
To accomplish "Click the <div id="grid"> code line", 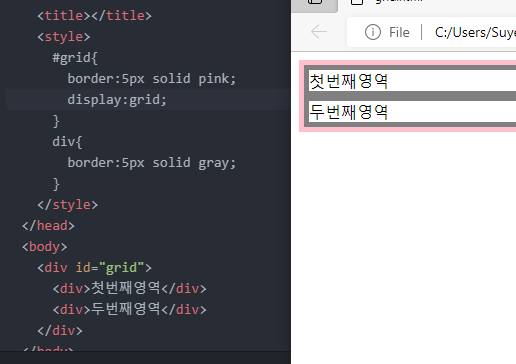I will tap(94, 268).
